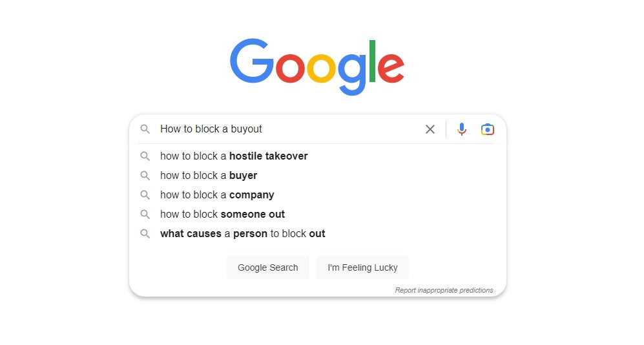Click magnifier icon beside what causes suggestion

click(145, 233)
